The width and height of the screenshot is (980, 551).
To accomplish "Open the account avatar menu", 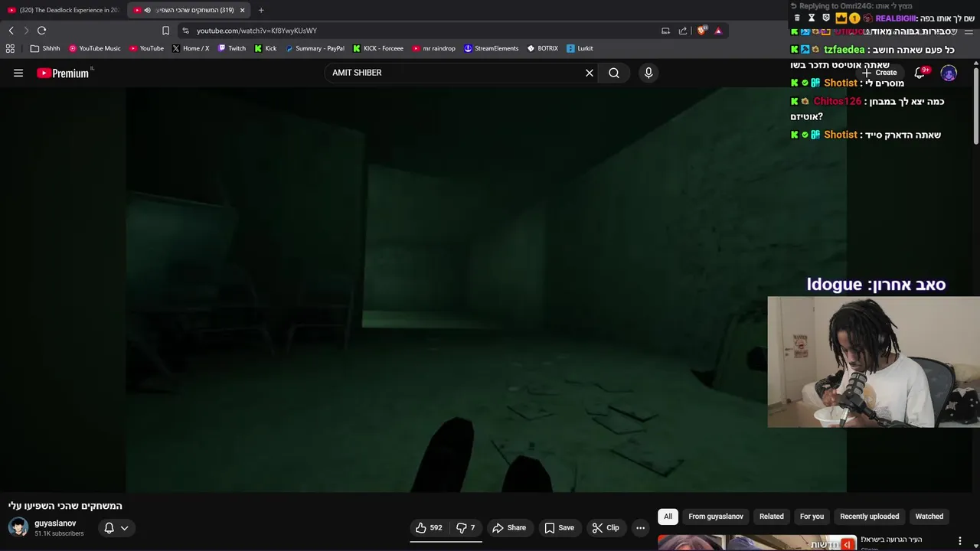I will [949, 73].
